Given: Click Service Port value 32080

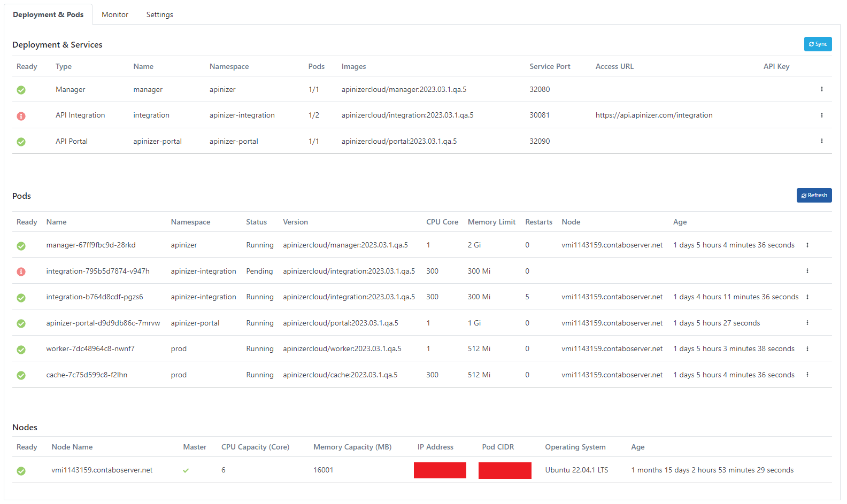Looking at the screenshot, I should 540,89.
